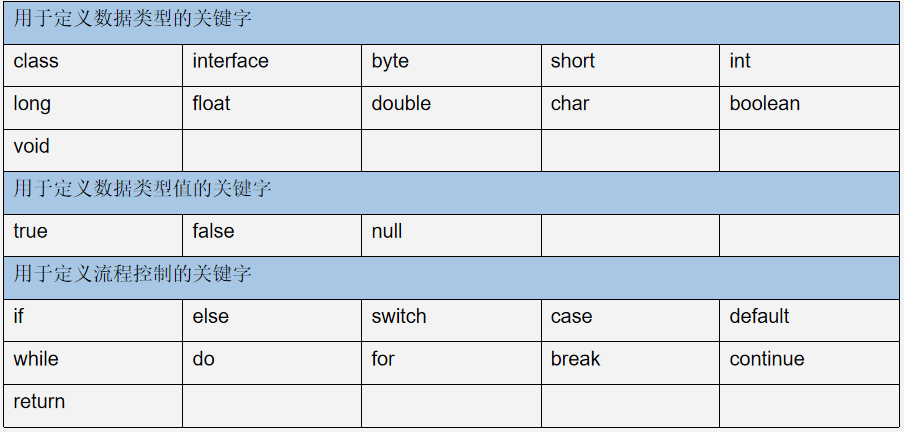Select the 'switch' keyword cell
This screenshot has width=904, height=432.
(451, 320)
